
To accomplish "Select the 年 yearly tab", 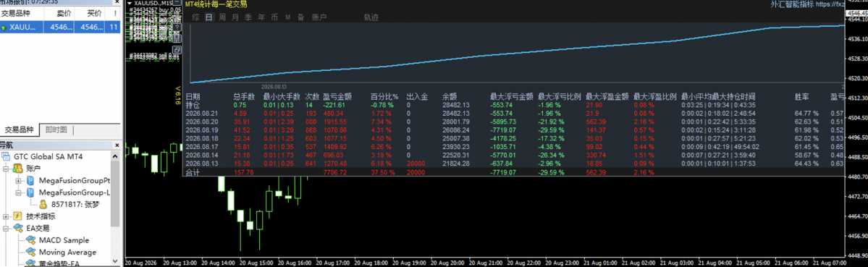I will [261, 17].
